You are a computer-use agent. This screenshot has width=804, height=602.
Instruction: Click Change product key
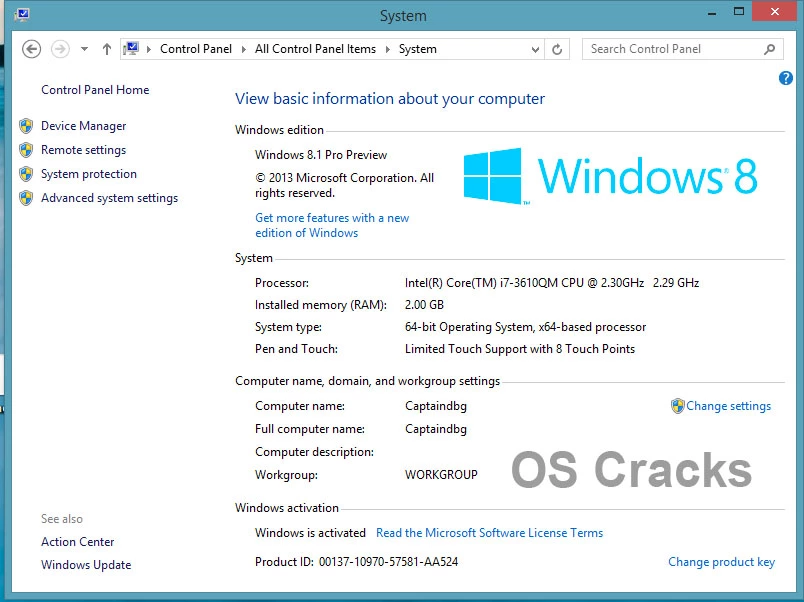pos(721,562)
